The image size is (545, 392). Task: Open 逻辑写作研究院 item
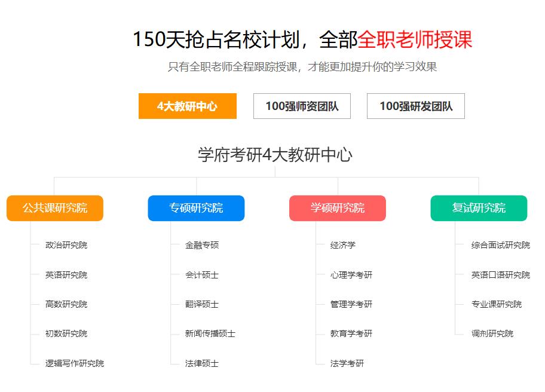tap(74, 363)
